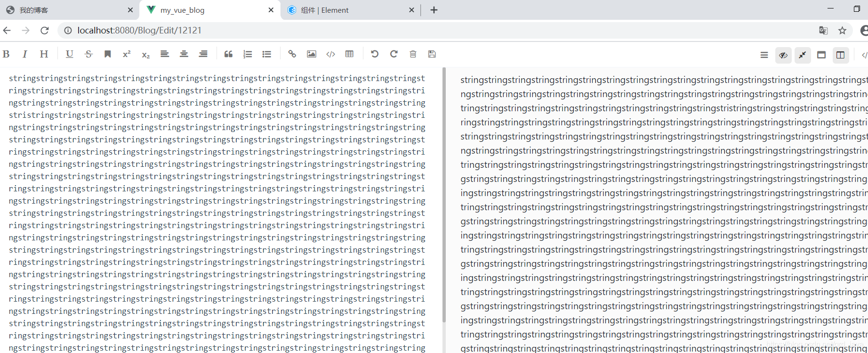
Task: Go back to the previous page
Action: point(7,30)
